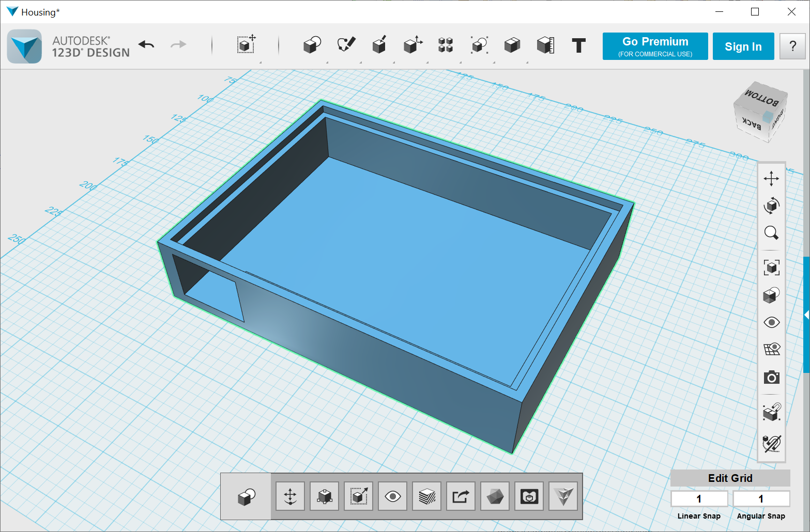The width and height of the screenshot is (810, 532).
Task: Click the solid selection icon in context bar
Action: coord(246,496)
